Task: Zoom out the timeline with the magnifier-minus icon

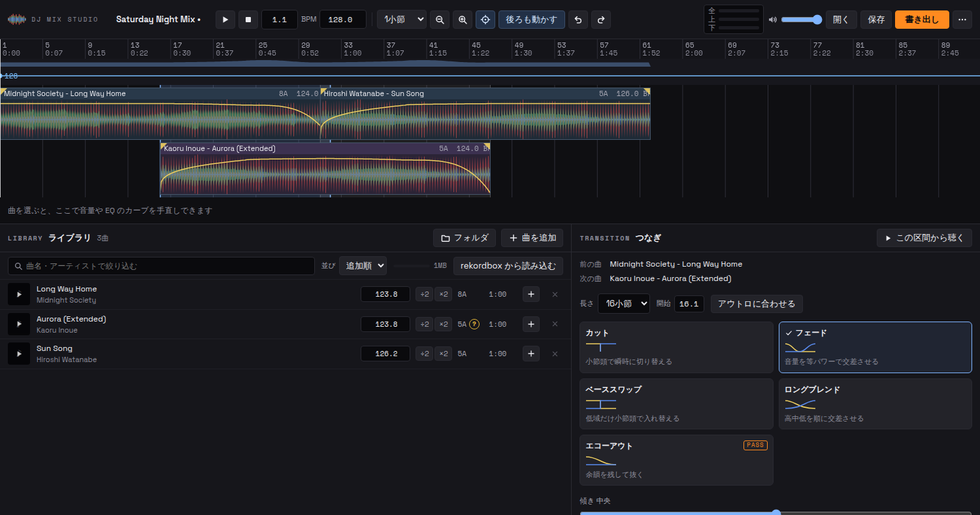Action: [x=440, y=20]
